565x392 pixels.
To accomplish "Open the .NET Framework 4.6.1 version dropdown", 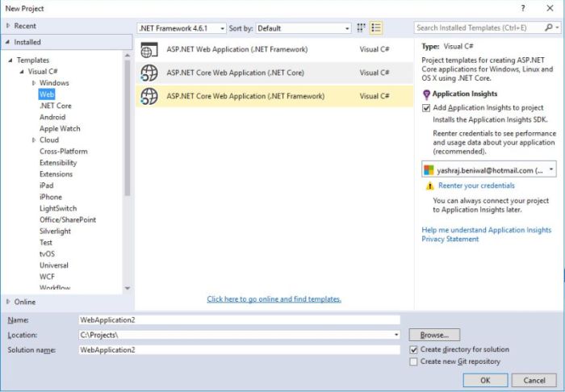I will point(182,28).
